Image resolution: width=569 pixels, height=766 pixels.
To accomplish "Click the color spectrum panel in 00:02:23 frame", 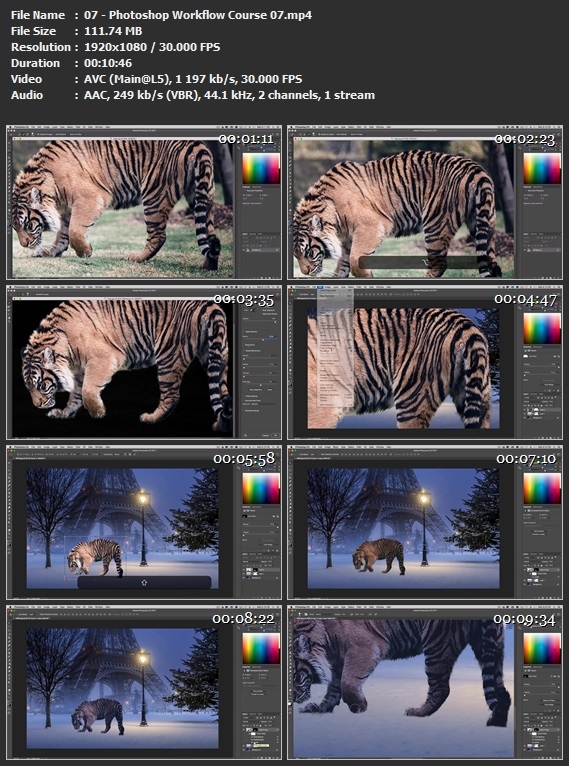I will pos(542,169).
